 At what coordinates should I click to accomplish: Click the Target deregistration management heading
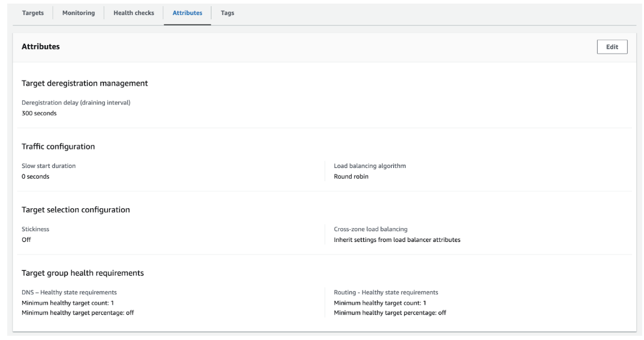[x=84, y=83]
